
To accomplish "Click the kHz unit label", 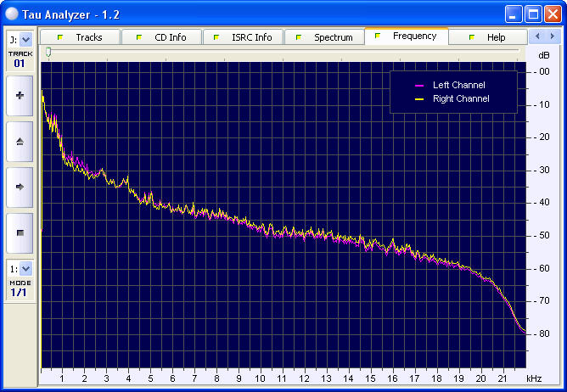I will point(534,378).
